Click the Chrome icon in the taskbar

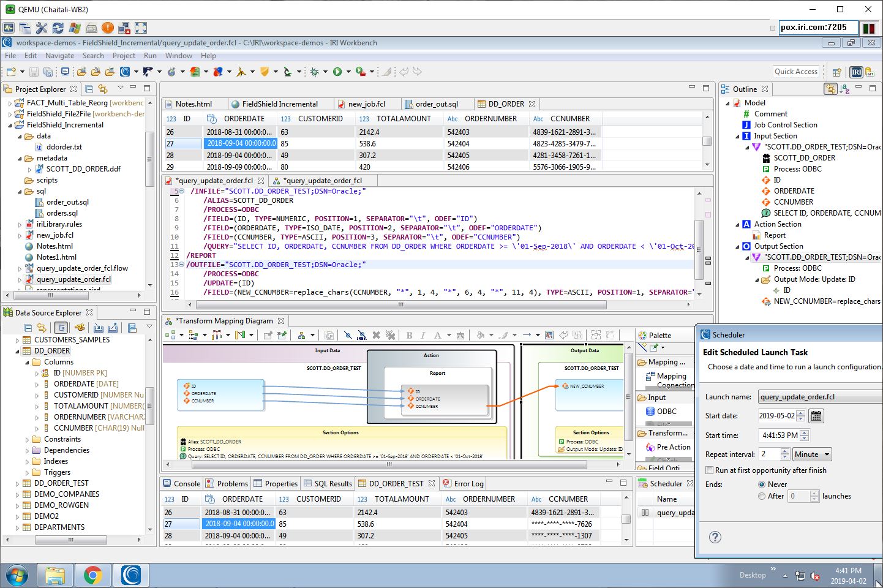pyautogui.click(x=93, y=575)
